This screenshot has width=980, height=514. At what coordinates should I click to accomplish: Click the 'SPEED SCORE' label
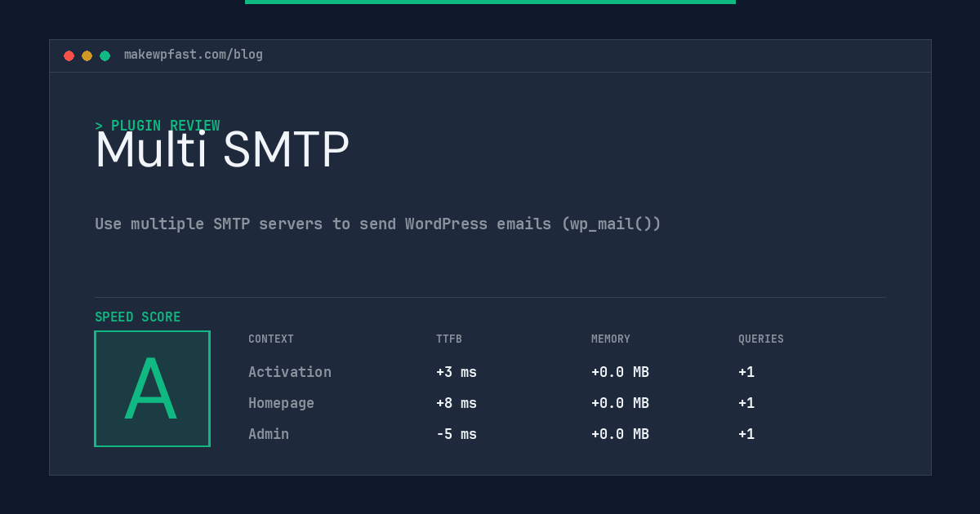[138, 317]
